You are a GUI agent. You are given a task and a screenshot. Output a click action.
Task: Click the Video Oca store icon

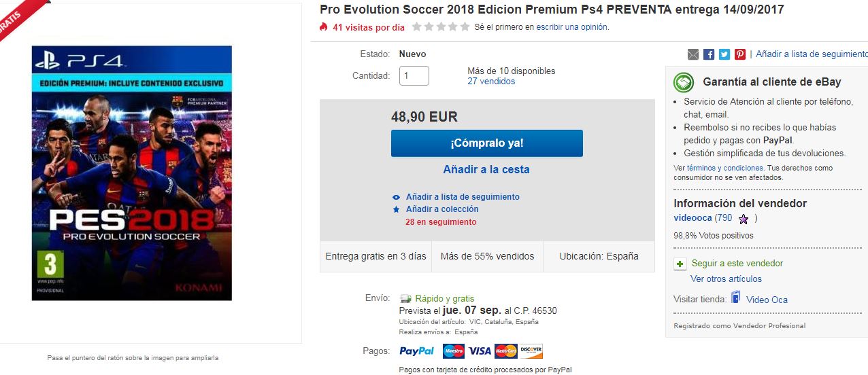click(735, 298)
